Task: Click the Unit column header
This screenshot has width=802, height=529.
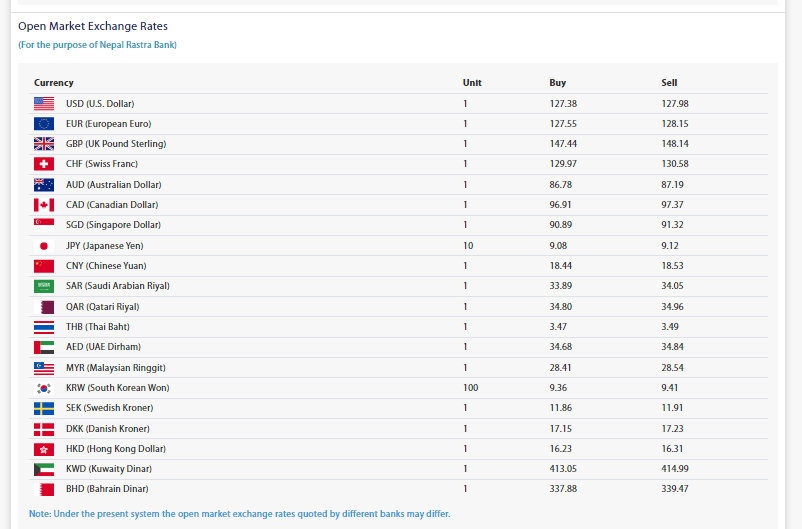Action: click(472, 83)
